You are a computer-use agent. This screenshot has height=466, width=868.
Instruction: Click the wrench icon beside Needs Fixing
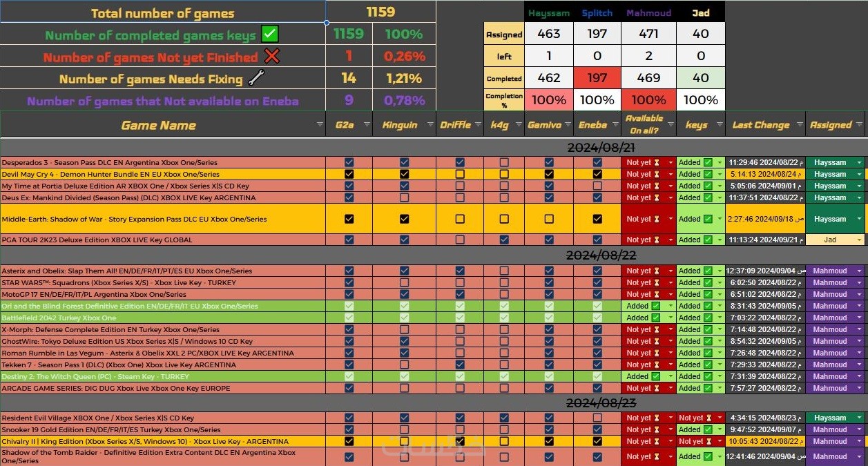(256, 78)
